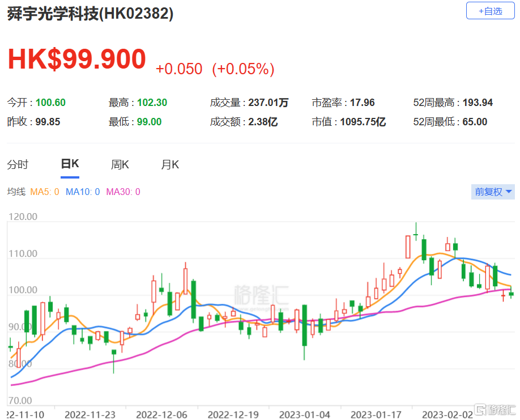Image resolution: width=520 pixels, height=420 pixels.
Task: Expand the 前复权 adjustment dropdown
Action: (493, 192)
